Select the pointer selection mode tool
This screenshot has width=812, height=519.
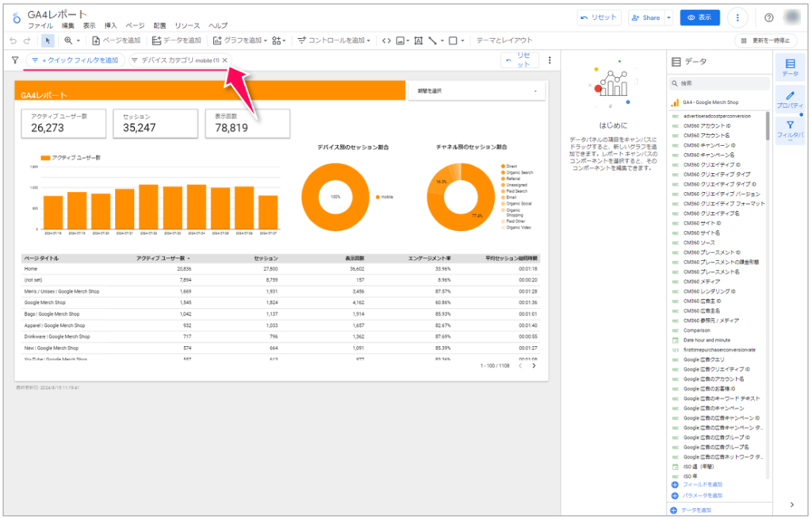tap(48, 40)
